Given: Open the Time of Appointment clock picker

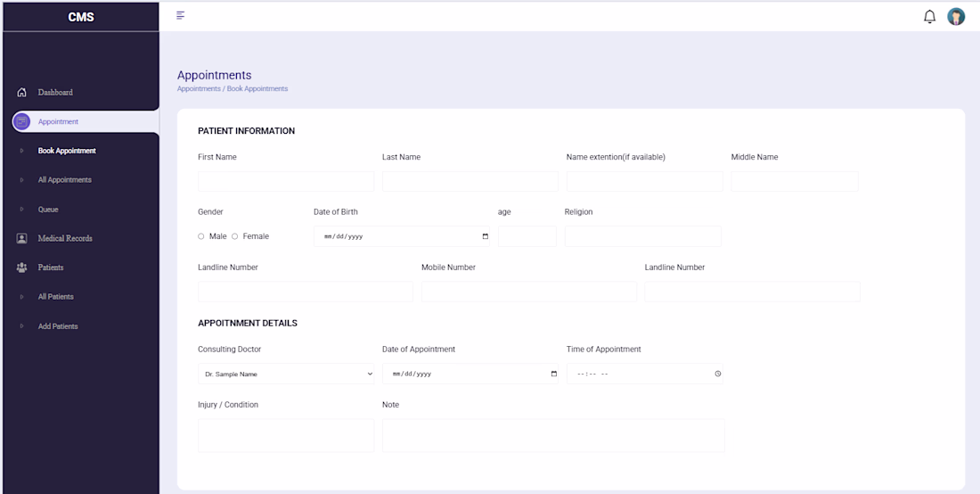Looking at the screenshot, I should (x=718, y=374).
